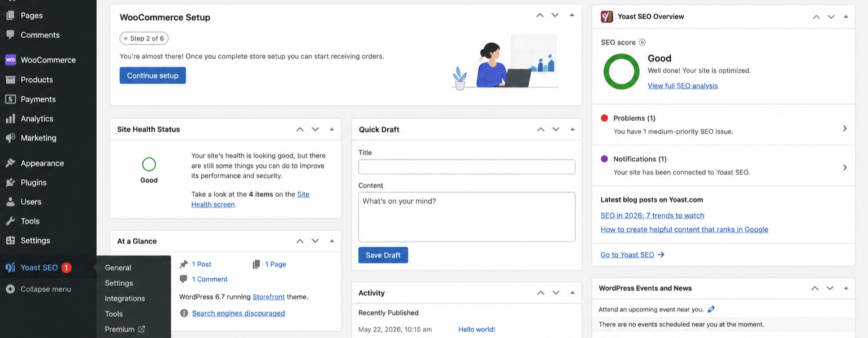The image size is (868, 338).
Task: Expand the Problems (1) row chevron
Action: coord(845,128)
